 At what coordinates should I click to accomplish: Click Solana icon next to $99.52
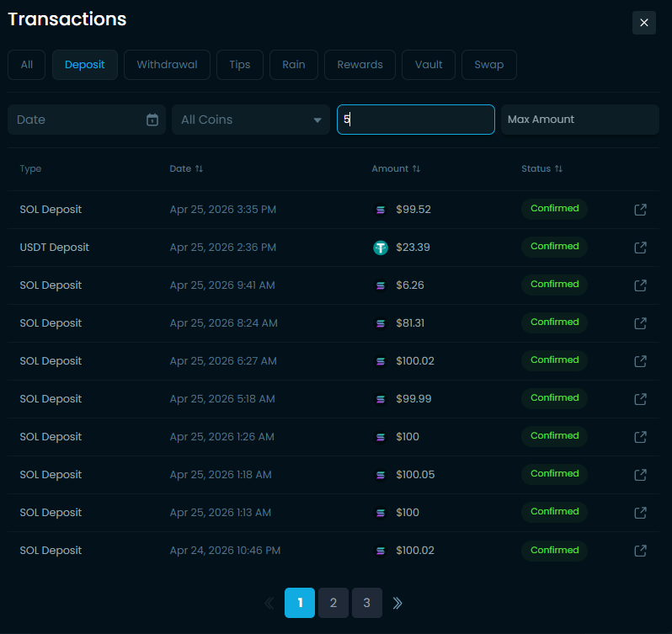coord(381,210)
